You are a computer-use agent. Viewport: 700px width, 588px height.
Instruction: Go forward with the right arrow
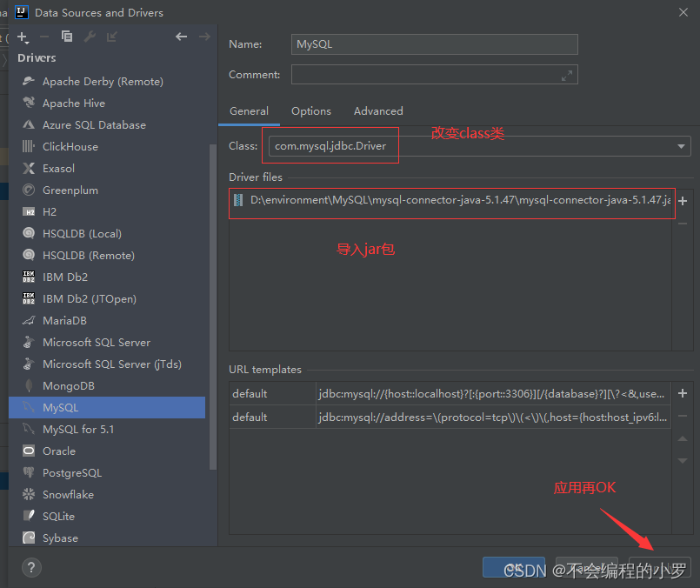click(x=204, y=37)
